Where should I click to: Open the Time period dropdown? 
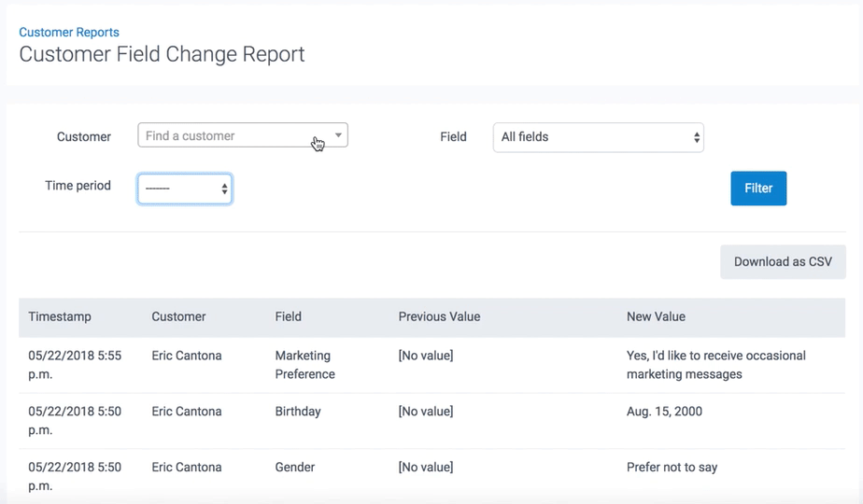(x=185, y=189)
